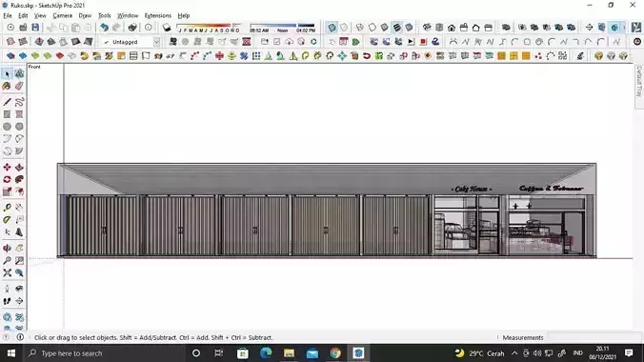
Task: Open the Tools menu
Action: point(105,15)
